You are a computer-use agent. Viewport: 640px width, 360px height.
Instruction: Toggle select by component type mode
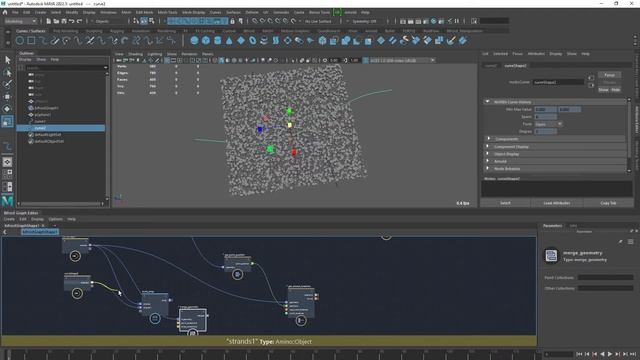[151, 21]
